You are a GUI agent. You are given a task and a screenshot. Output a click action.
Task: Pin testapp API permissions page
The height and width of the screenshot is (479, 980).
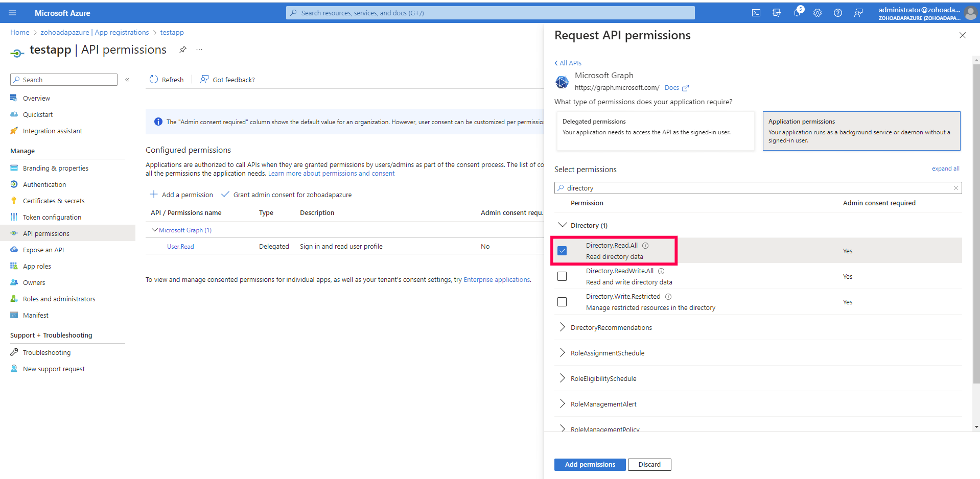coord(182,50)
